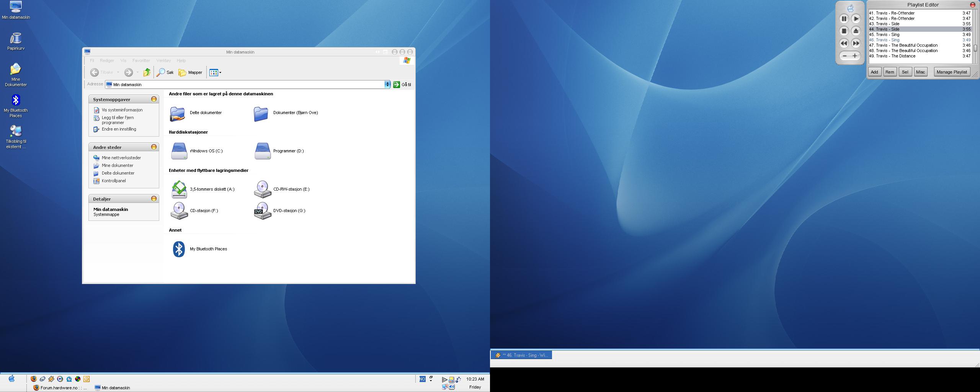Click Legg til eller fjern programmer link
This screenshot has height=392, width=980.
(118, 120)
